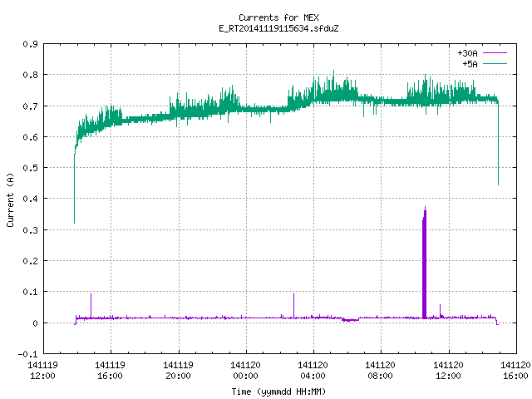Click the green +5A legend line sample
The height and width of the screenshot is (399, 532).
click(x=495, y=63)
